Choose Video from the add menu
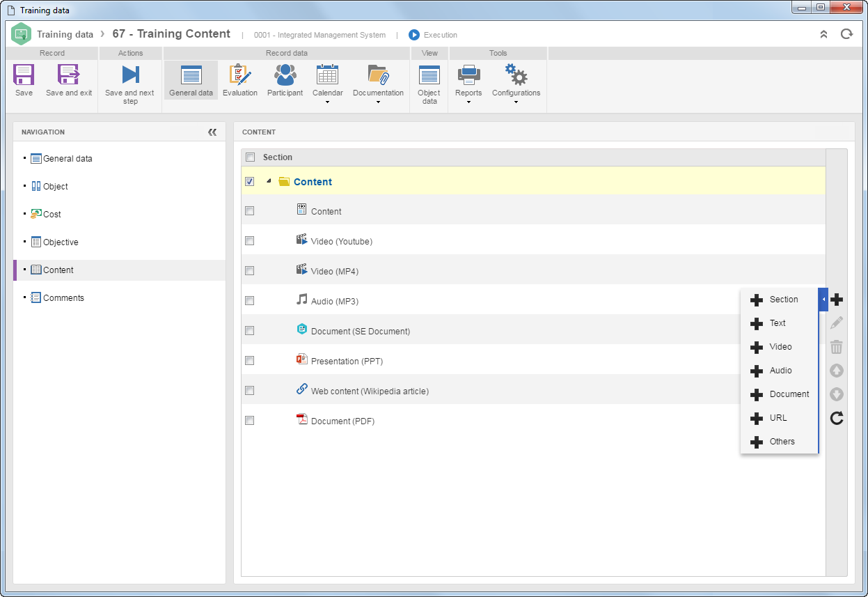The width and height of the screenshot is (868, 597). coord(780,347)
